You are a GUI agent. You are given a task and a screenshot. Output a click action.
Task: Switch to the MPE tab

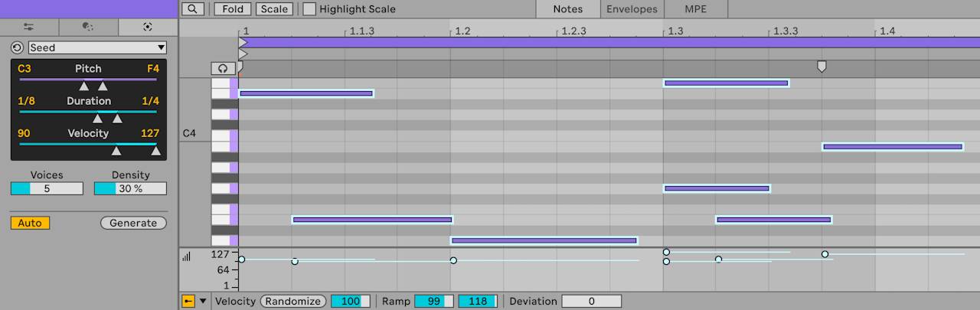[696, 9]
